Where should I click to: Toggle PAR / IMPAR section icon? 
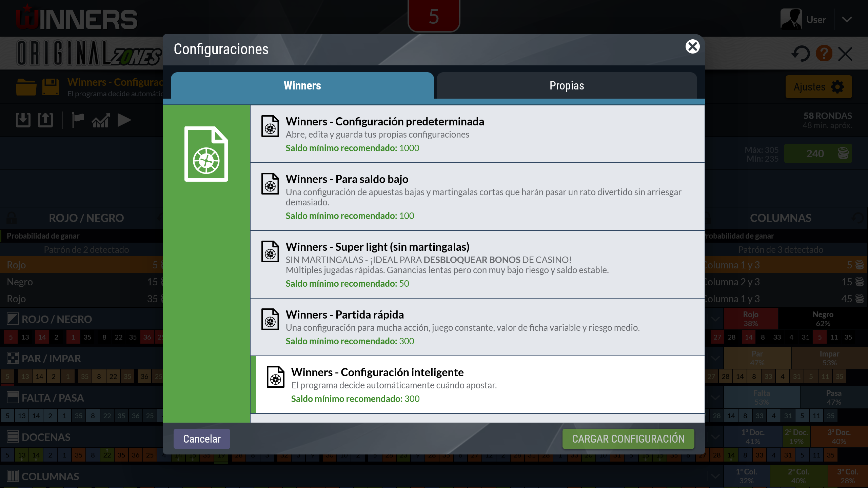click(13, 358)
